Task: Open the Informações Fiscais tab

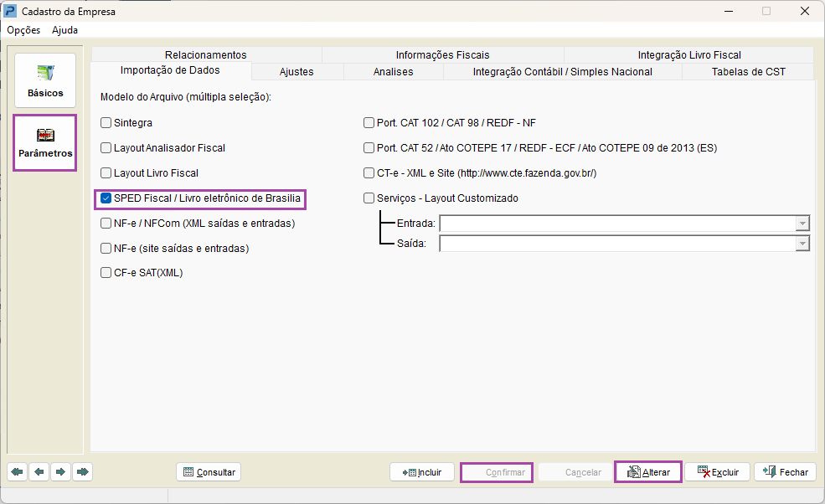Action: [442, 55]
